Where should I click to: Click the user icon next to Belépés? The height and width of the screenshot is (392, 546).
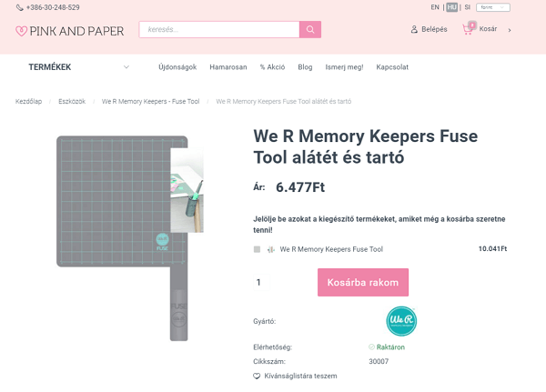click(414, 29)
